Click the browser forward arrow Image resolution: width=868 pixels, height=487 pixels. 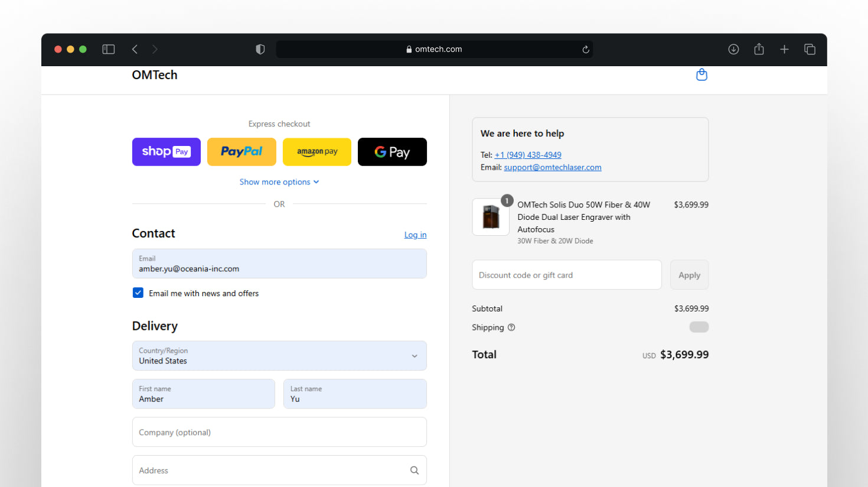click(x=155, y=49)
